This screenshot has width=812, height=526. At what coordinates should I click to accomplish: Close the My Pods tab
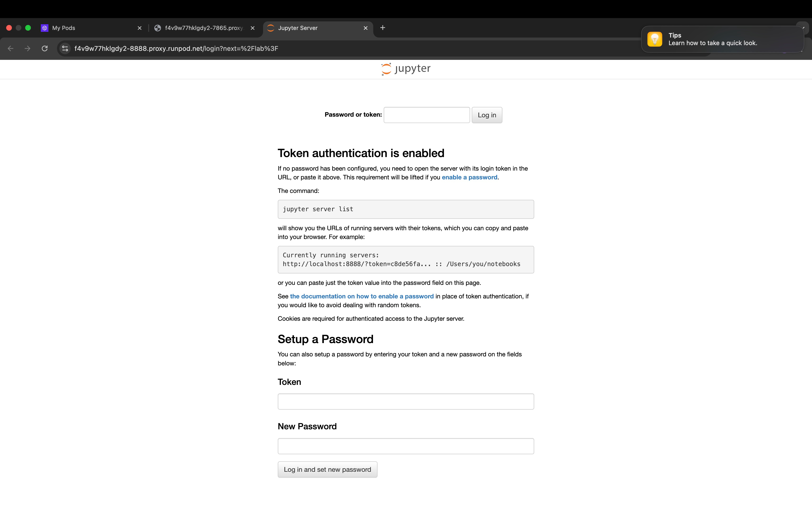[x=140, y=28]
